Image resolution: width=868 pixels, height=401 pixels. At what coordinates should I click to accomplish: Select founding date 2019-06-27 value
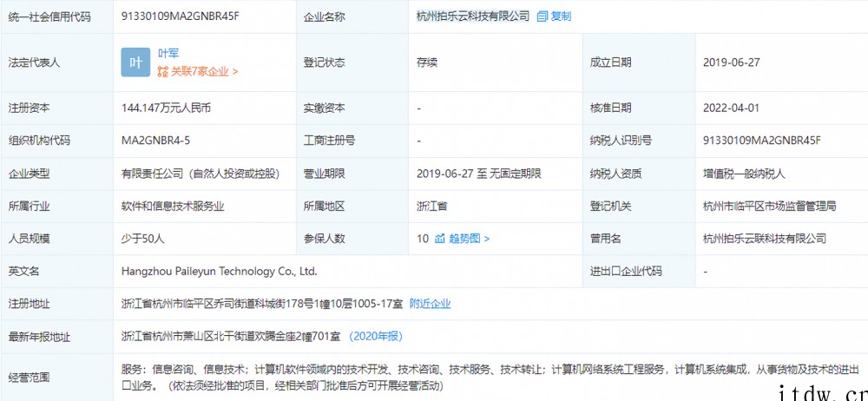coord(731,62)
